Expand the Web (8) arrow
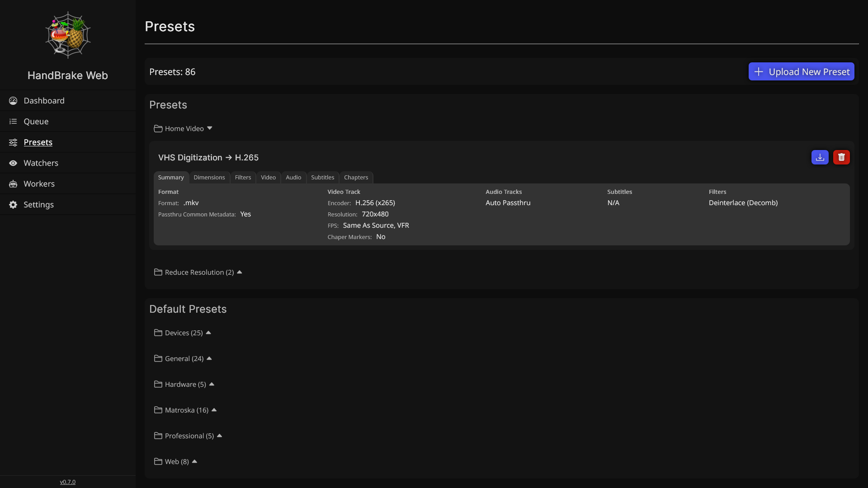This screenshot has width=868, height=488. coord(195,461)
